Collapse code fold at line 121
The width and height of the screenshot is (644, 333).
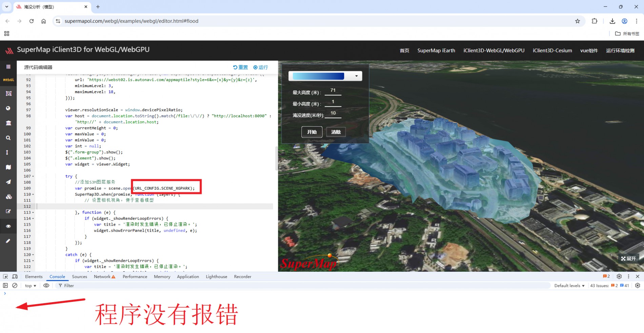coord(33,261)
